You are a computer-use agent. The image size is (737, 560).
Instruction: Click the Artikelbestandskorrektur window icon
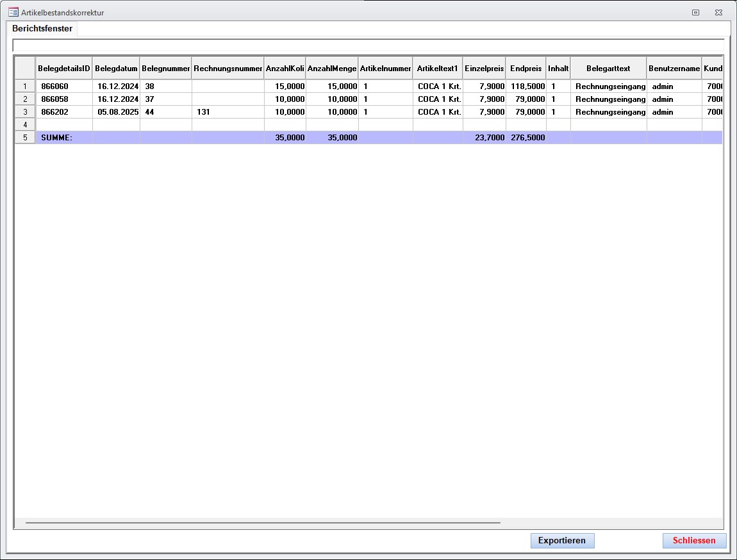(x=13, y=12)
